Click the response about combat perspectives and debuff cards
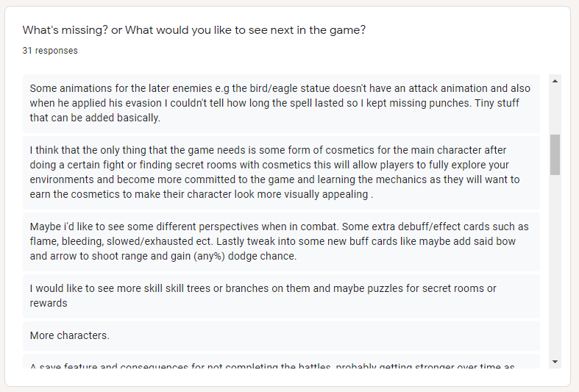 click(281, 241)
